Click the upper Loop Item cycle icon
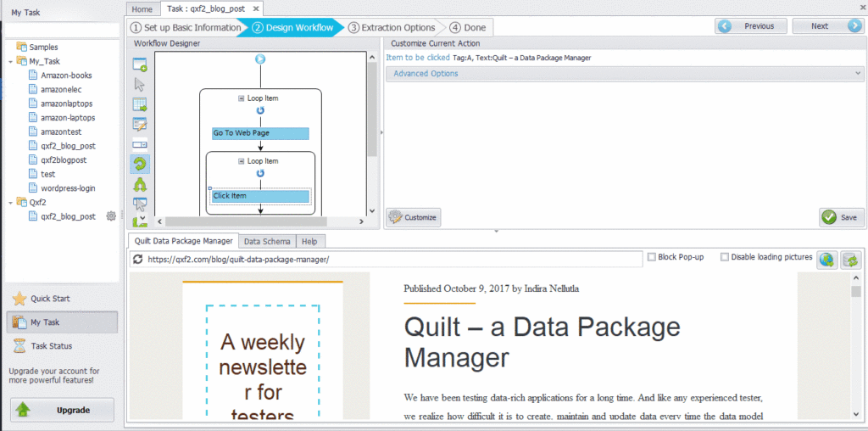This screenshot has width=868, height=431. tap(260, 110)
